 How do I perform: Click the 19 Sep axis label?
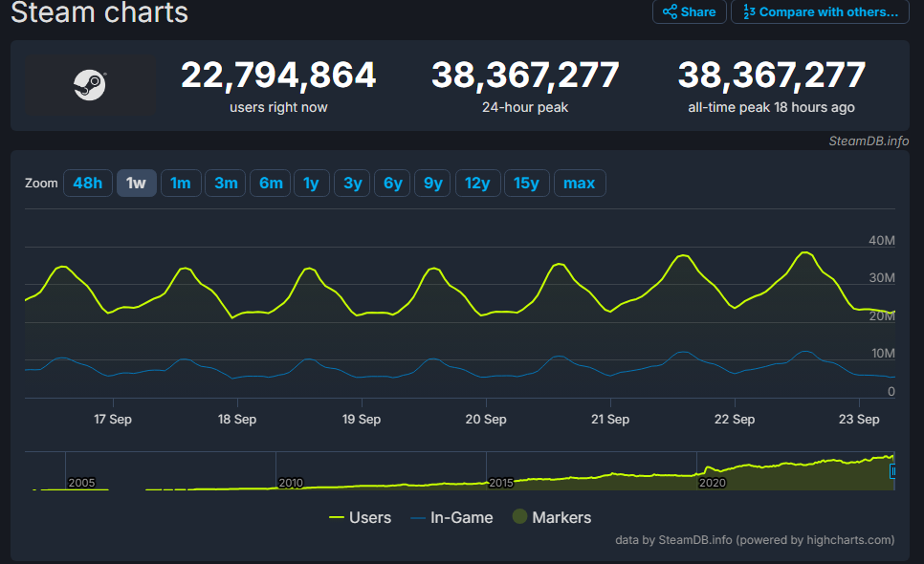(362, 419)
